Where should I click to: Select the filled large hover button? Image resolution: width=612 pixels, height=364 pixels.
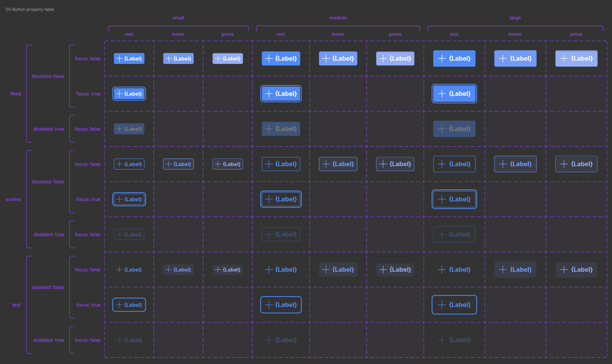pos(515,59)
